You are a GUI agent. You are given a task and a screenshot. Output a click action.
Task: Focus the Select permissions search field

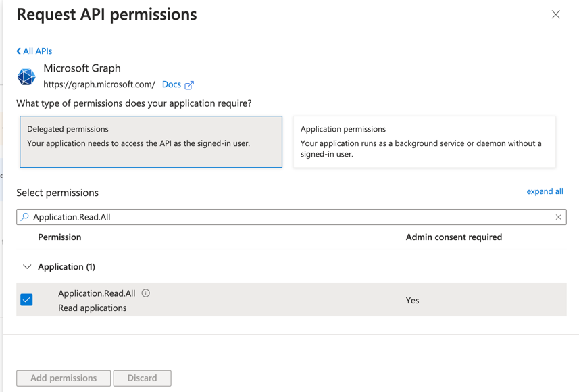tap(291, 217)
